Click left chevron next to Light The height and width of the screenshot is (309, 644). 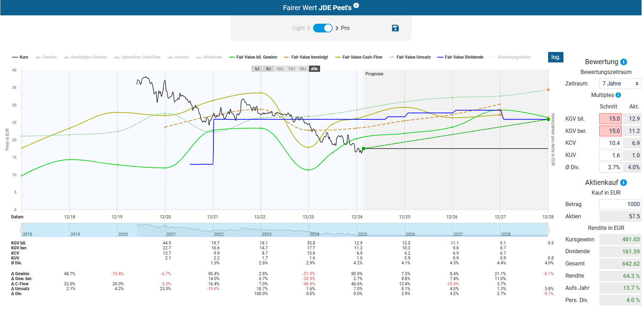tap(309, 28)
